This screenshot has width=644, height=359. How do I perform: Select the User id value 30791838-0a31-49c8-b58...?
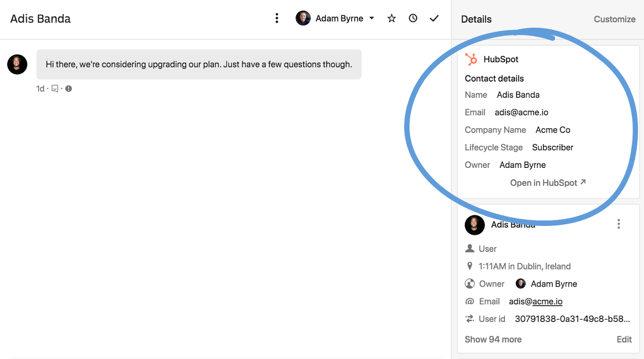pyautogui.click(x=572, y=319)
